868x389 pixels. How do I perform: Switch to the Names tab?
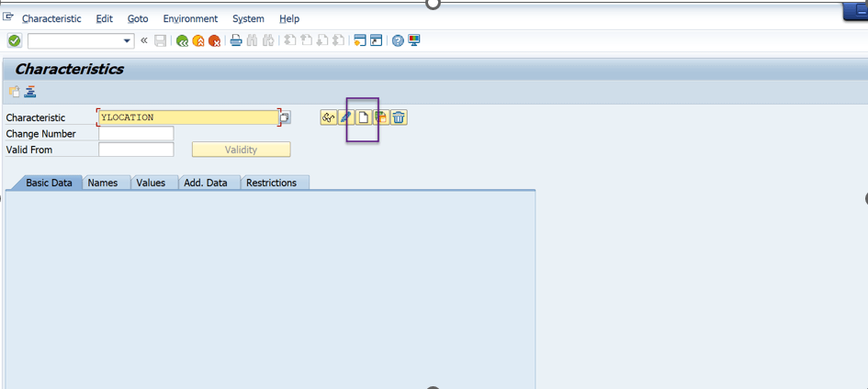click(x=102, y=183)
